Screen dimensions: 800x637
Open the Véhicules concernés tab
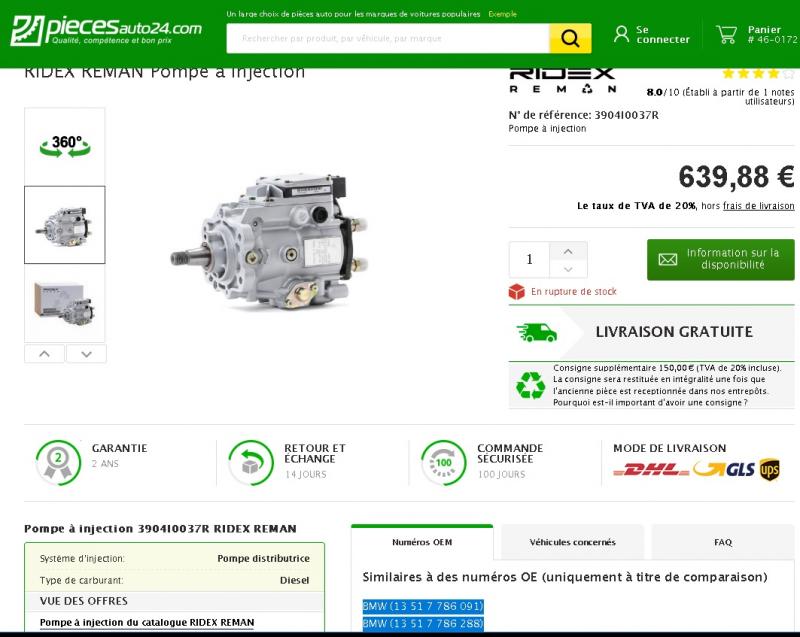point(572,542)
